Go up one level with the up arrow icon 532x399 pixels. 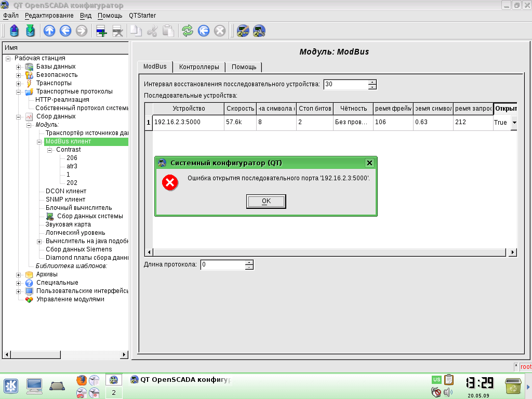click(49, 31)
